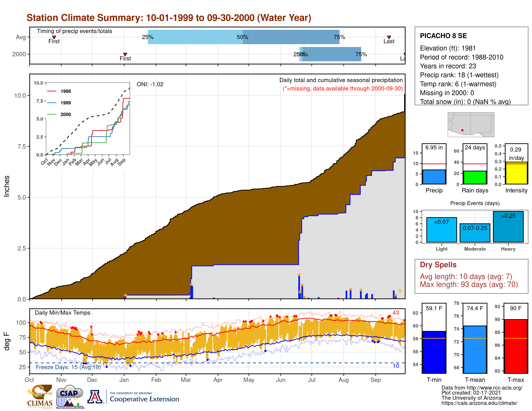This screenshot has width=532, height=411.
Task: Click the Jan label on bottom axis
Action: (x=124, y=380)
